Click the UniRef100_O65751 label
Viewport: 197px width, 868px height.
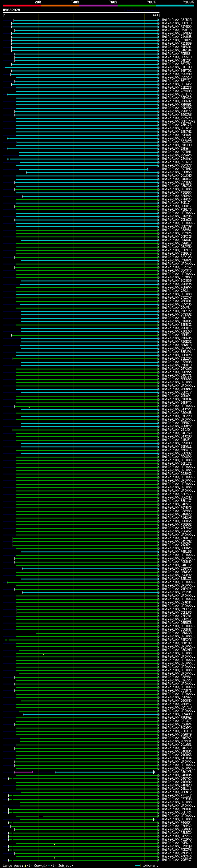click(x=176, y=139)
